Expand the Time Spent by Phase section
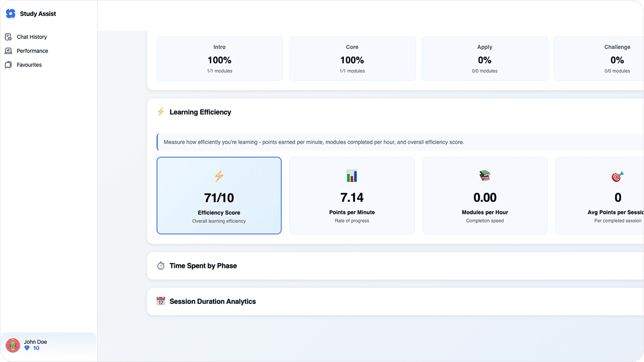The image size is (644, 362). click(x=395, y=266)
